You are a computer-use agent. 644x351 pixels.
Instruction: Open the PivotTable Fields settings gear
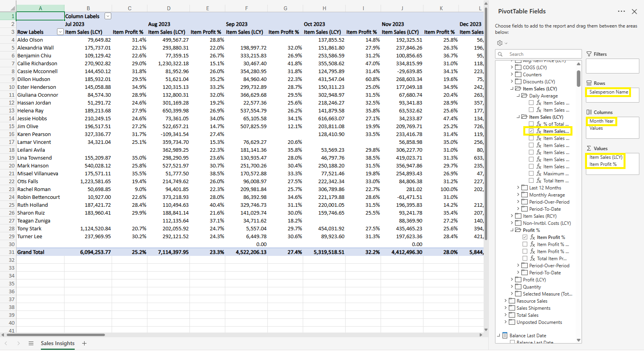pyautogui.click(x=500, y=43)
